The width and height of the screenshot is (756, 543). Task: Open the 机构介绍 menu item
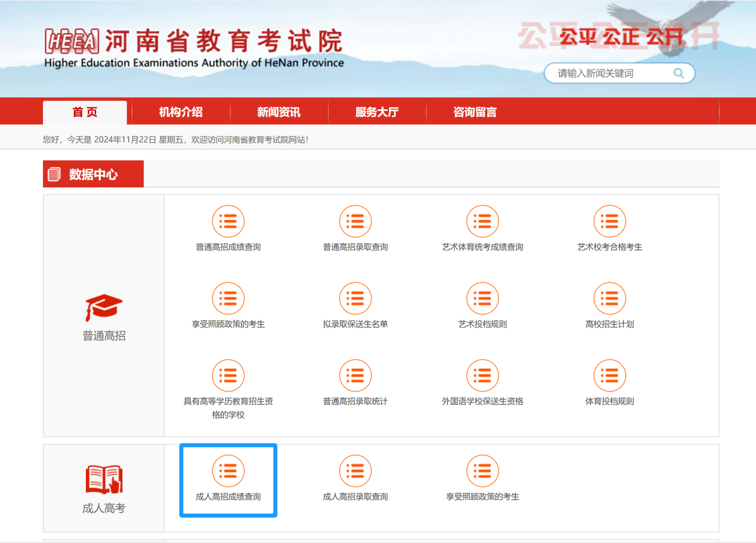[x=181, y=112]
